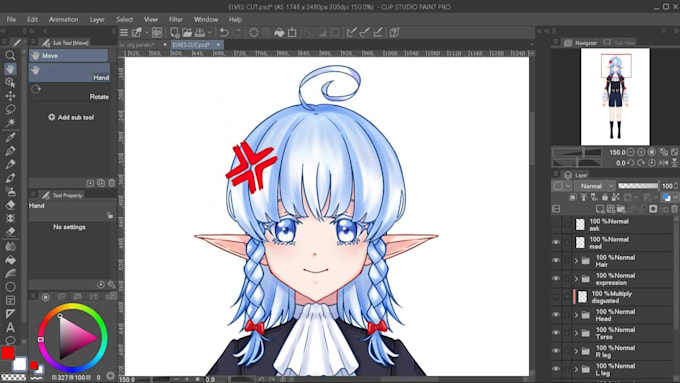Expand the 'Hair' layer folder
This screenshot has width=680, height=383.
pyautogui.click(x=576, y=261)
